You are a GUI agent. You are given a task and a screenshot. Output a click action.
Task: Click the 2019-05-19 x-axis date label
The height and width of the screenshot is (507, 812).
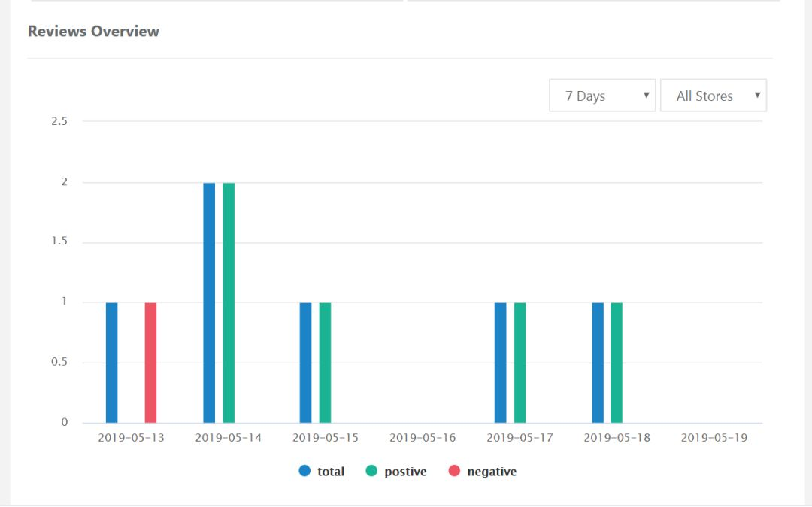[x=714, y=438]
